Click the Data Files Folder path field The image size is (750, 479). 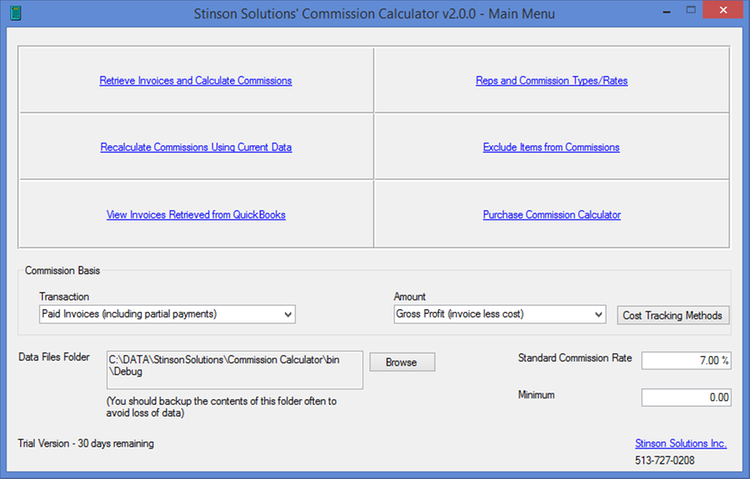point(234,370)
